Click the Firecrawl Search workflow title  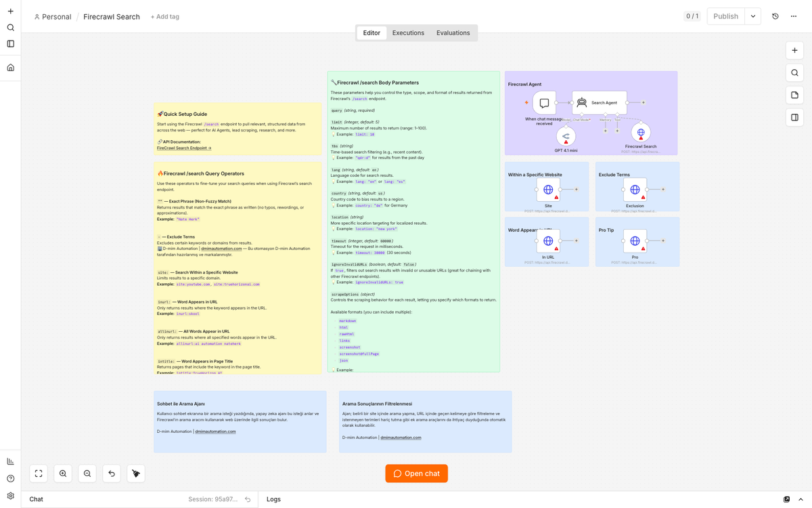112,17
